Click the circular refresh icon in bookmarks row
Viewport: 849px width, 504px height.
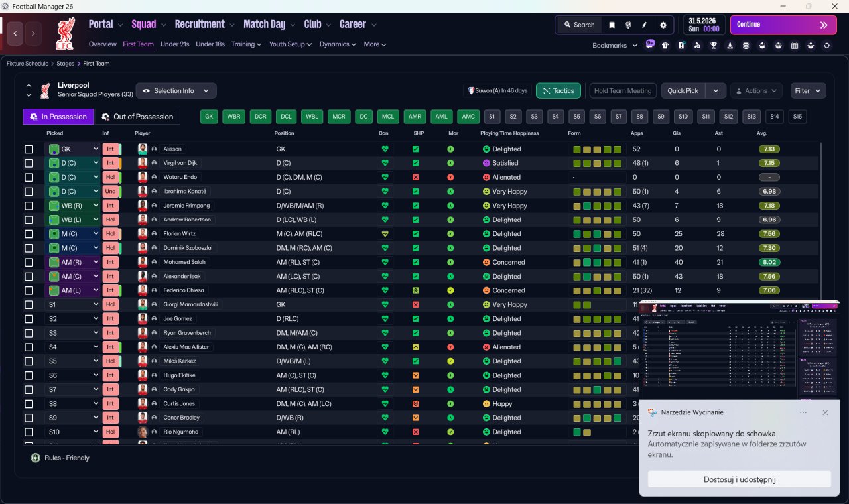point(826,46)
